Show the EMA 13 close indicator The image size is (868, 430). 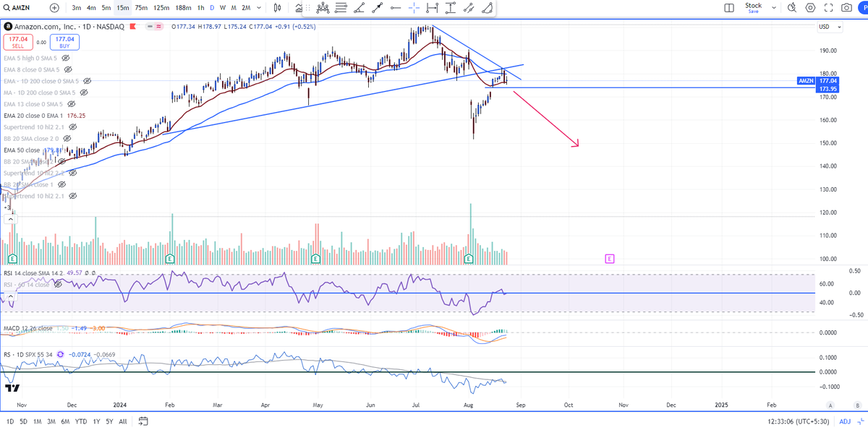[72, 104]
